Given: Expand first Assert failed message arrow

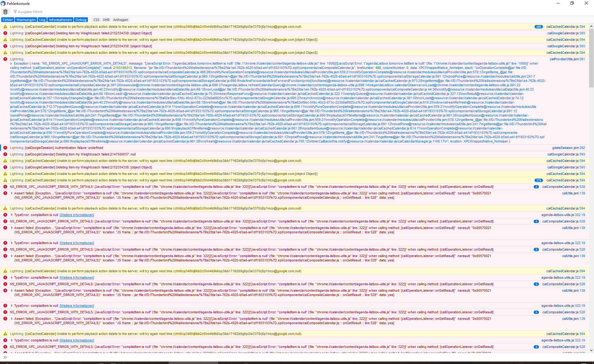Looking at the screenshot, I should tap(12, 193).
